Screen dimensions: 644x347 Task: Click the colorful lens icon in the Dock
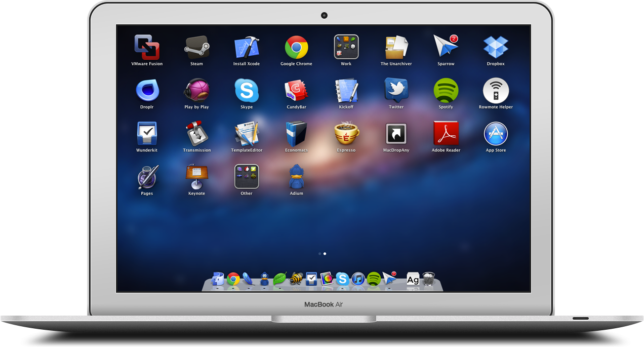coord(327,279)
